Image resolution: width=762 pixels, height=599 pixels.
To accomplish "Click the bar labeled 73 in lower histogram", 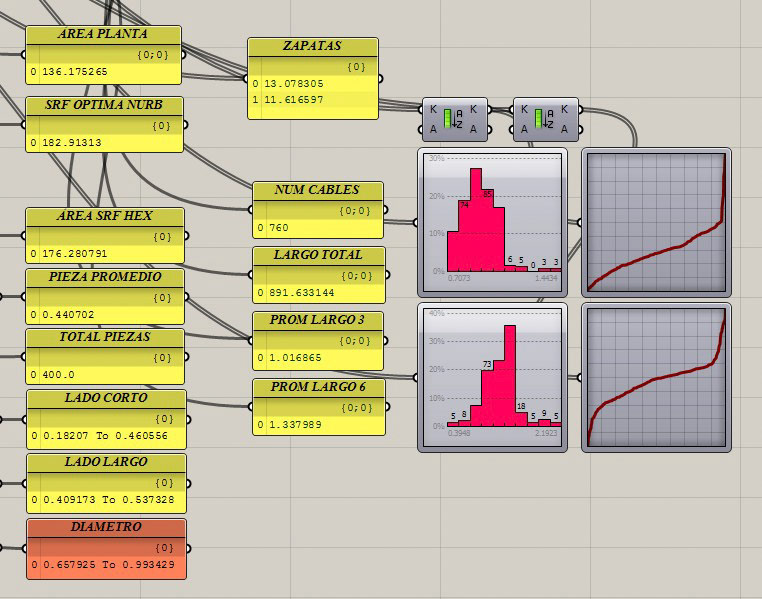I will pyautogui.click(x=487, y=398).
